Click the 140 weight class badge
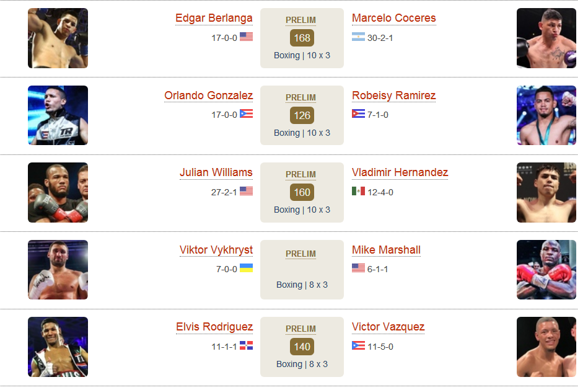The image size is (588, 390). pos(302,347)
